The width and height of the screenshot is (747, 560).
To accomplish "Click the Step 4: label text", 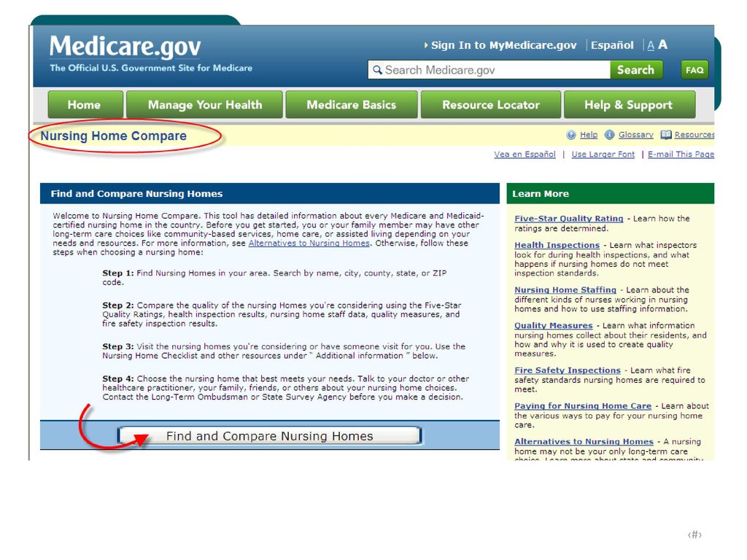I will coord(117,379).
